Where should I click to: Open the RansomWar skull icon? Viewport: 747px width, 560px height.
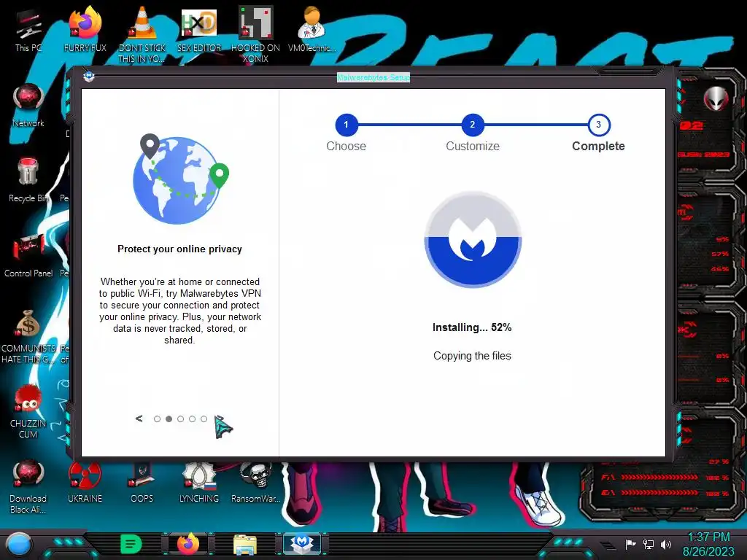pos(256,482)
